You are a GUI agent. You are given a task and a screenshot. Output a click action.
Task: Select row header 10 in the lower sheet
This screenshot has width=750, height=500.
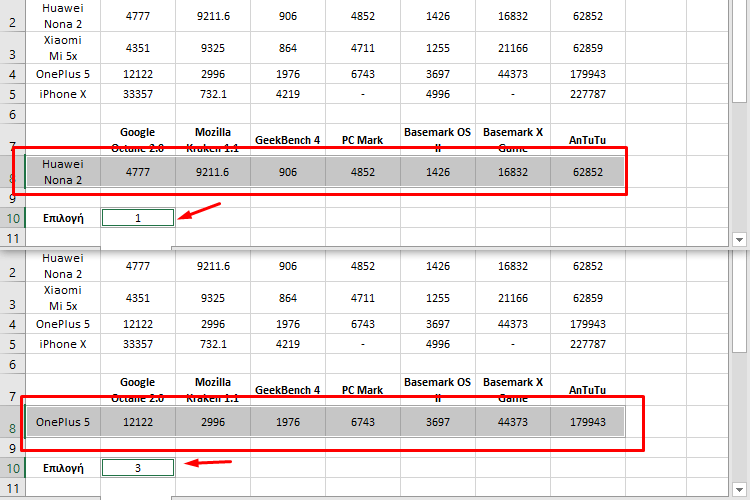tap(12, 468)
